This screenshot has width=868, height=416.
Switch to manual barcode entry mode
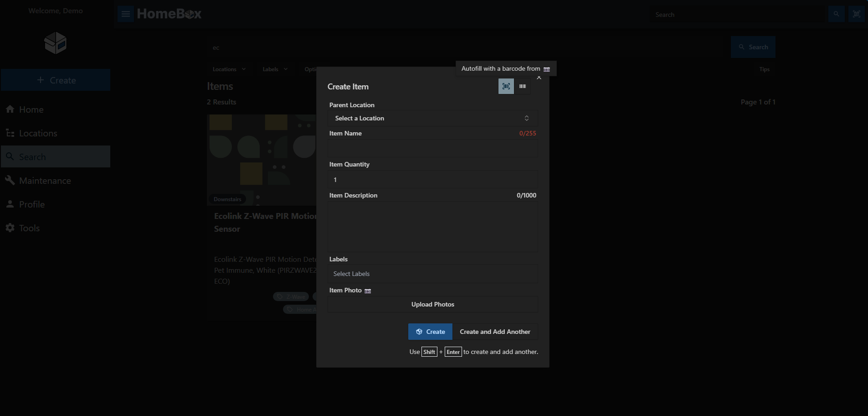[x=522, y=86]
